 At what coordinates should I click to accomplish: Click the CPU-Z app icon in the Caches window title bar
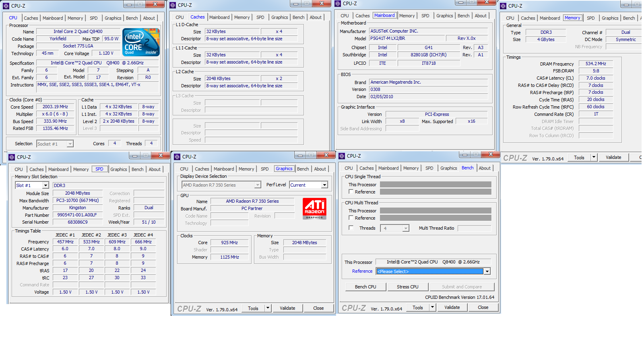[173, 5]
